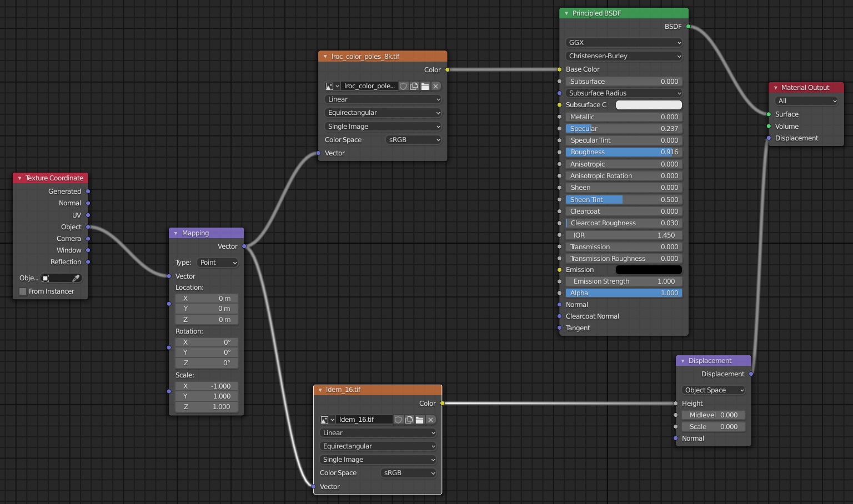The image size is (853, 504).
Task: Click Roughness slider in Principled BSDF
Action: tap(624, 152)
